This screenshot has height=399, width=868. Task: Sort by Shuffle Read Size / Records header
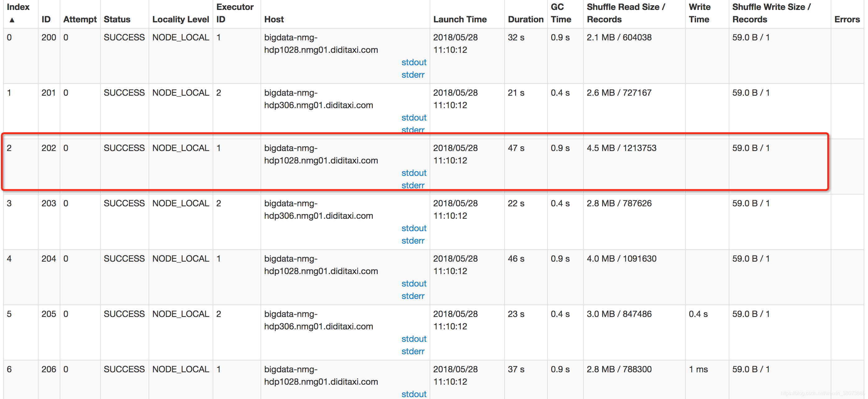[x=626, y=13]
